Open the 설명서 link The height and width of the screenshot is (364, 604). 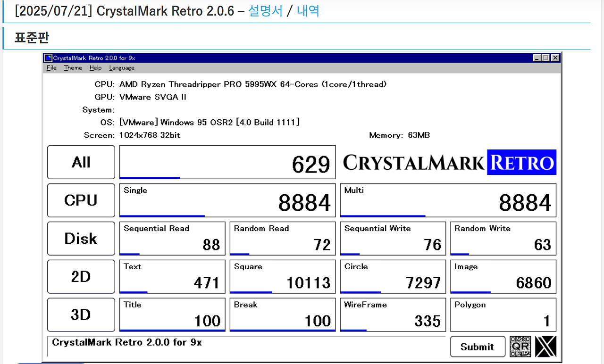(266, 11)
